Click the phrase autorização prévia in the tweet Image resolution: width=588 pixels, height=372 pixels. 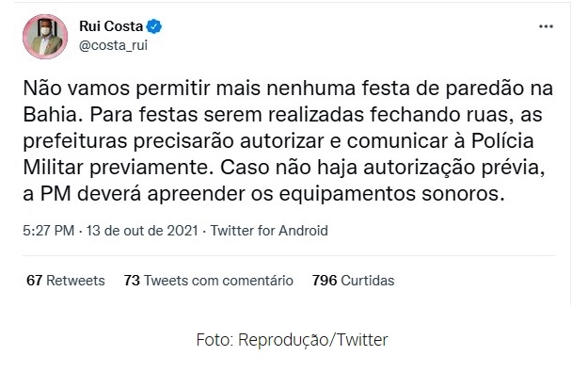point(453,168)
